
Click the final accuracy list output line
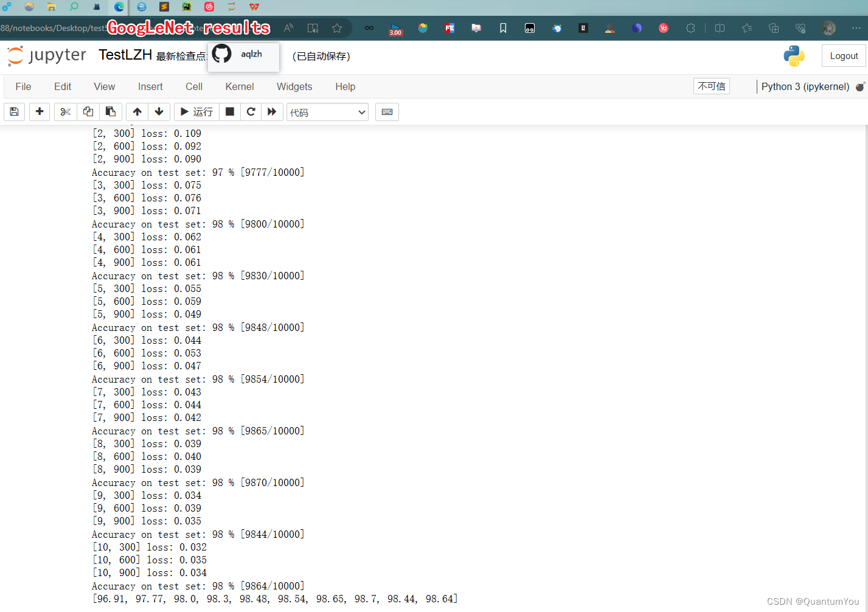pyautogui.click(x=275, y=599)
